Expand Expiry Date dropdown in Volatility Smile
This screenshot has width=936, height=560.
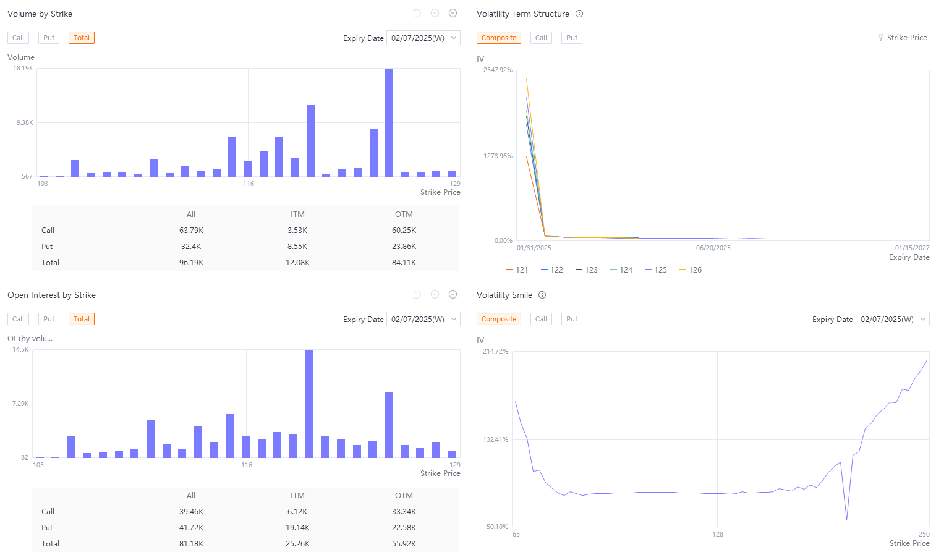point(893,319)
